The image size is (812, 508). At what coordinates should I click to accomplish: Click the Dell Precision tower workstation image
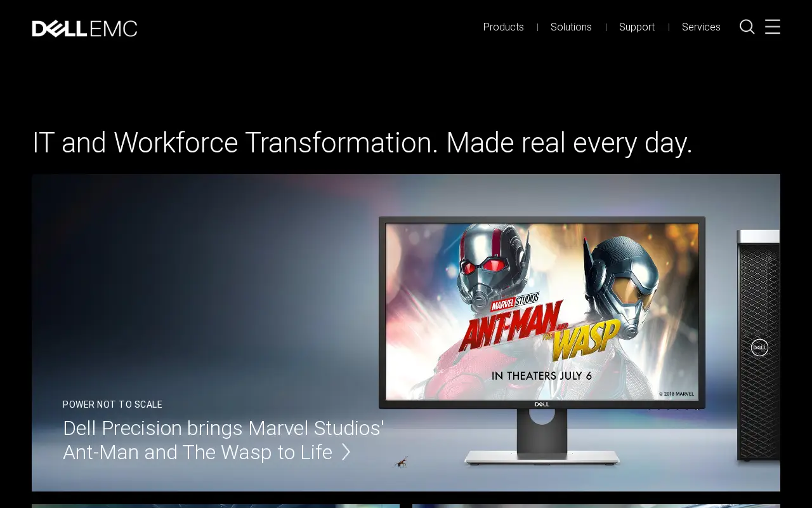[x=758, y=345]
